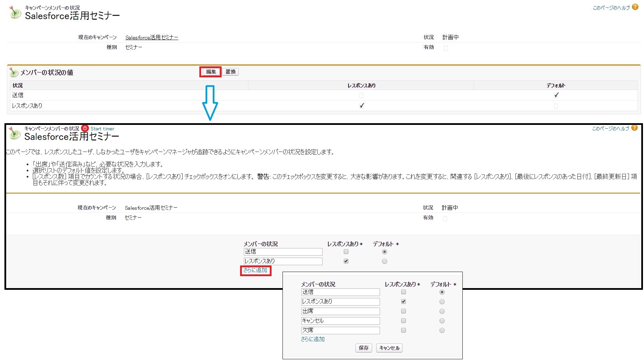Check レスポンスあり box for 欠席 row
The image size is (644, 362).
pos(404,330)
